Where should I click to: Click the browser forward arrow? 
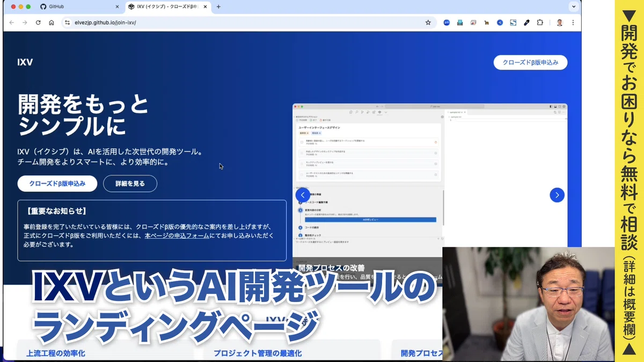coord(25,23)
